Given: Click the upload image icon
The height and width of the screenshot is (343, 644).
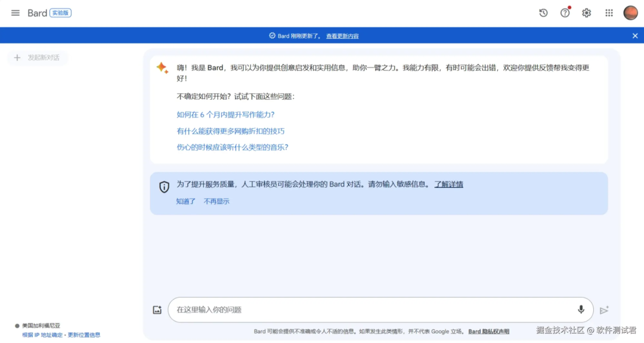Looking at the screenshot, I should coord(157,310).
